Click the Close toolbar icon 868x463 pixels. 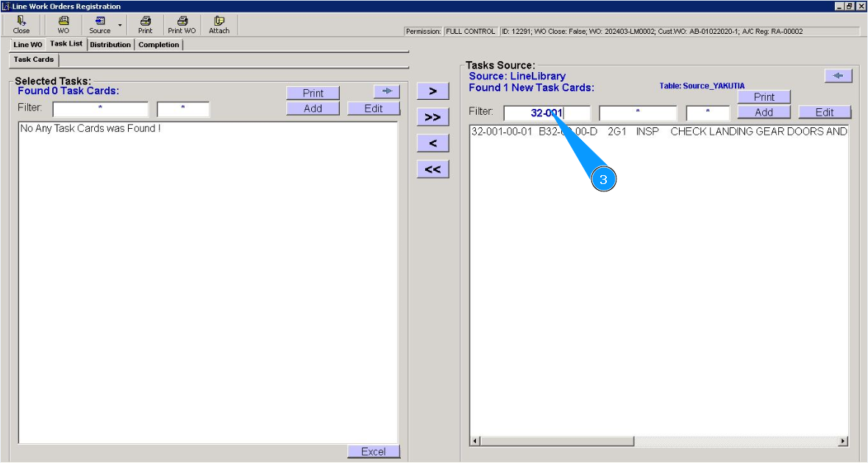pyautogui.click(x=21, y=24)
